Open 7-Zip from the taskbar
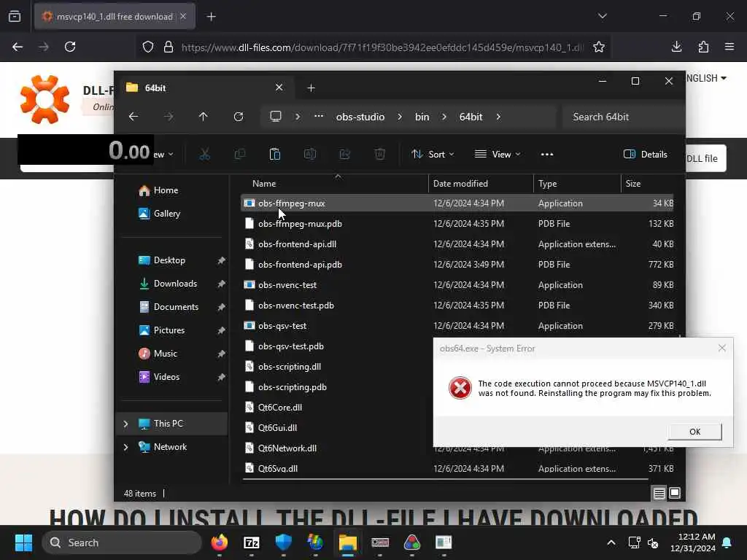 (x=252, y=542)
